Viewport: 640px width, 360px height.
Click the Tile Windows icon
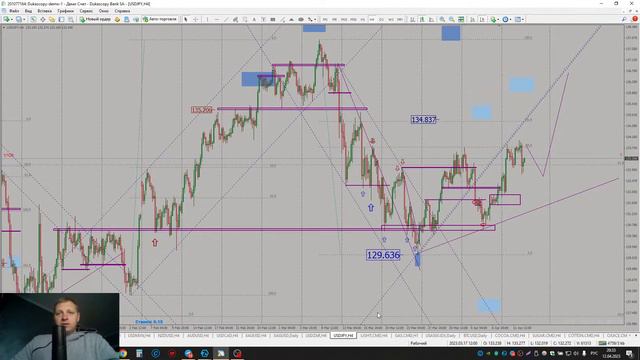click(461, 19)
